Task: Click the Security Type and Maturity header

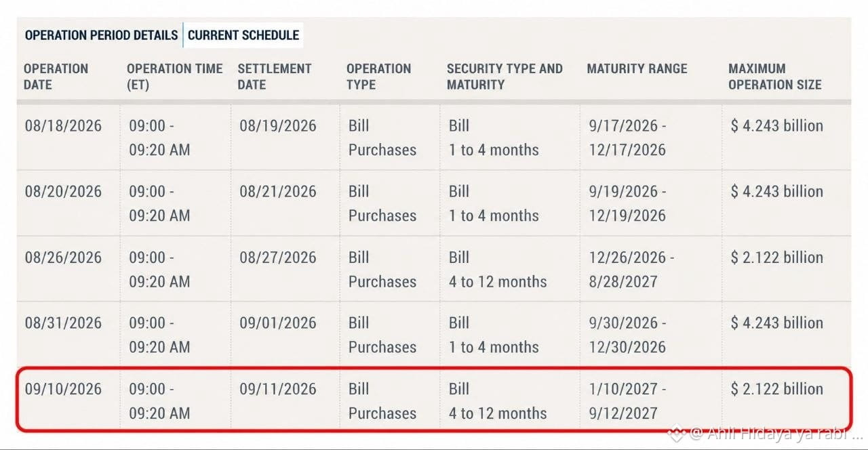Action: point(505,77)
